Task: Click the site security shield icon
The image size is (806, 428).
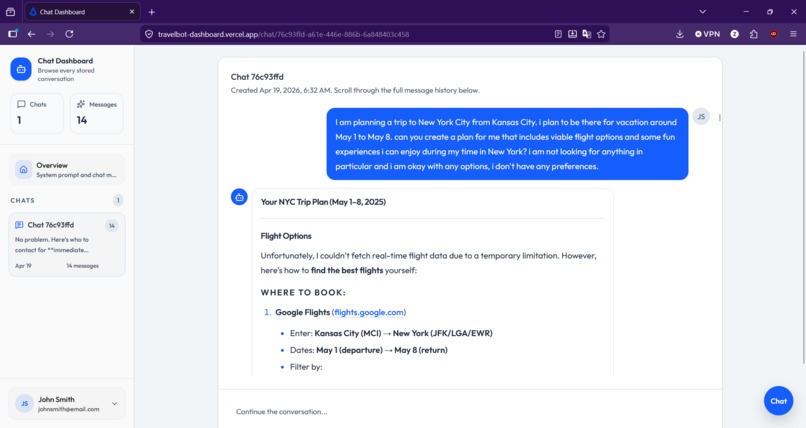Action: [x=149, y=34]
